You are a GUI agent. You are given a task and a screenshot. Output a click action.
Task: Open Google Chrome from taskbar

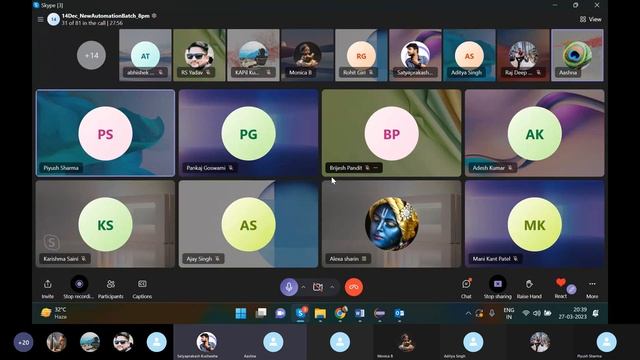pos(340,313)
